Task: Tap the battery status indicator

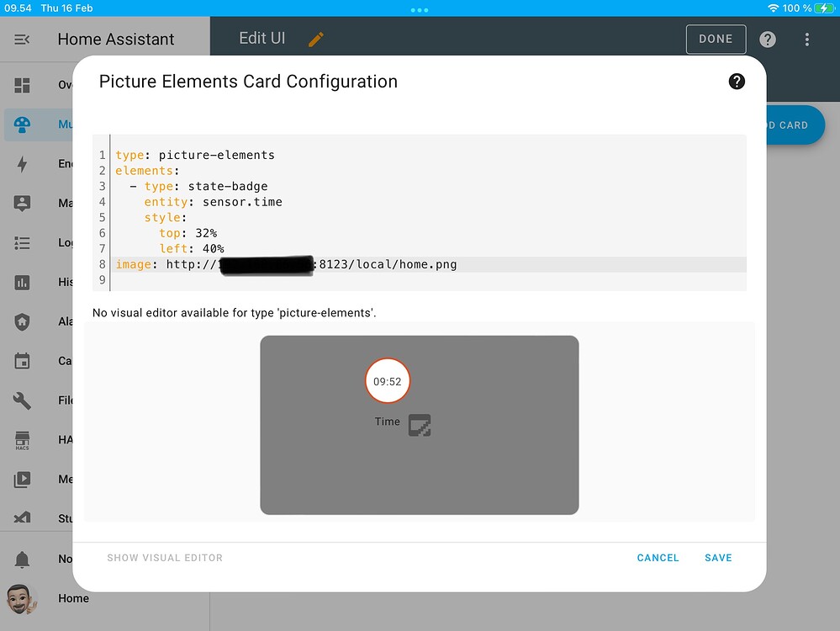Action: 824,8
